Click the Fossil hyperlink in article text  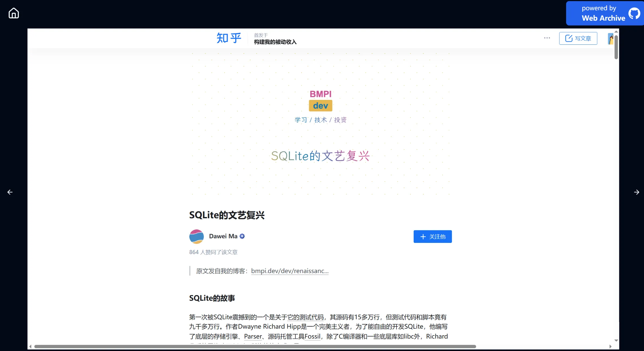point(313,336)
